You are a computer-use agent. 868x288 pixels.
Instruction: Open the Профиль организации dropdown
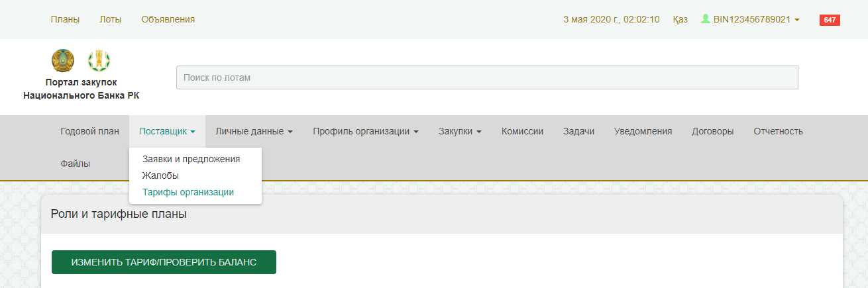[366, 131]
